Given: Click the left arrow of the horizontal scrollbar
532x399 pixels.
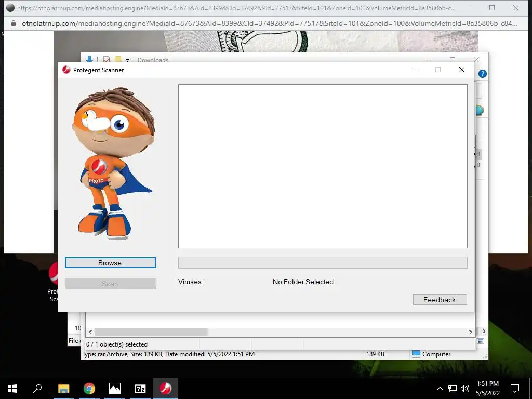Looking at the screenshot, I should coord(90,332).
